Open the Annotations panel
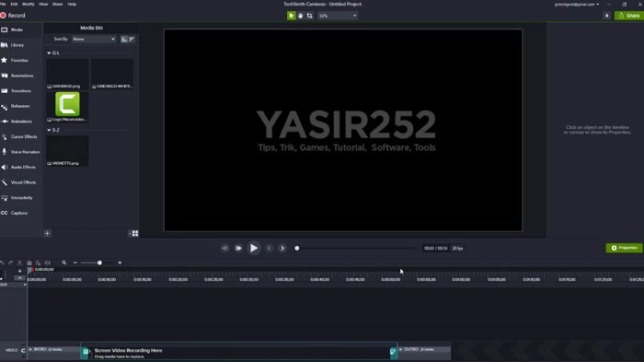Viewport: 644px width, 362px height. pos(21,76)
